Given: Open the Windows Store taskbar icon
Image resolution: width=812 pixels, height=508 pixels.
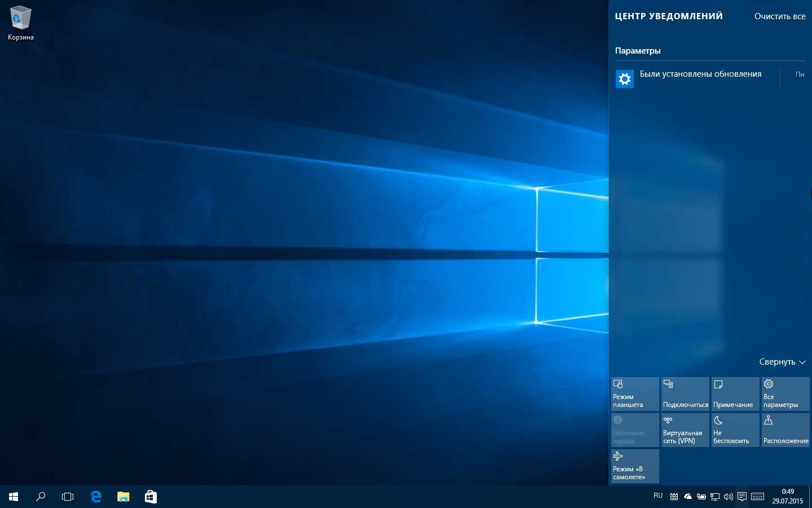Looking at the screenshot, I should [151, 497].
